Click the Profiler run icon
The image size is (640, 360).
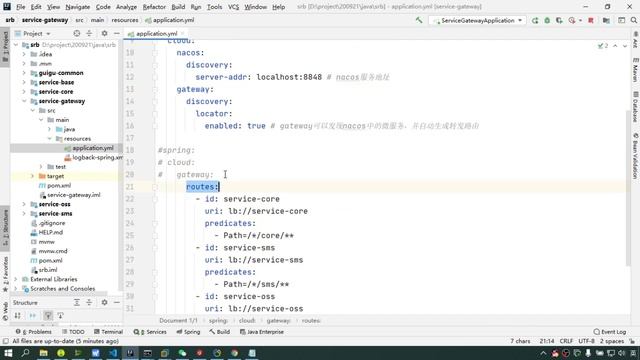tap(573, 20)
